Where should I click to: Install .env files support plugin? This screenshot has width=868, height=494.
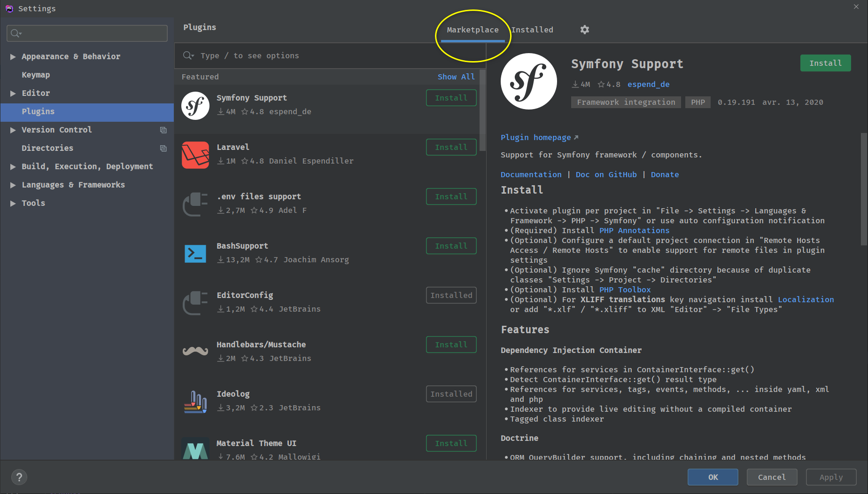tap(451, 196)
